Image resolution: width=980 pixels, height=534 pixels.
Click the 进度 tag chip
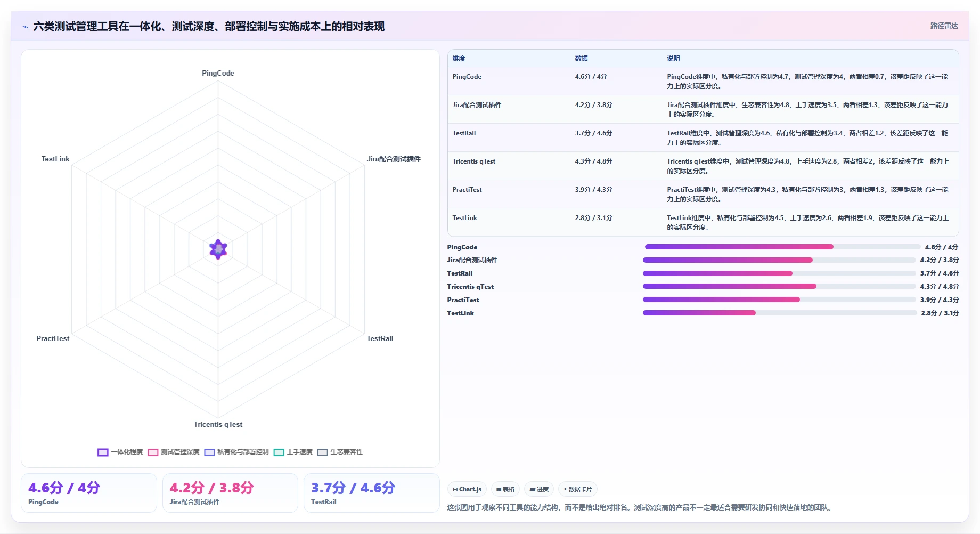539,489
